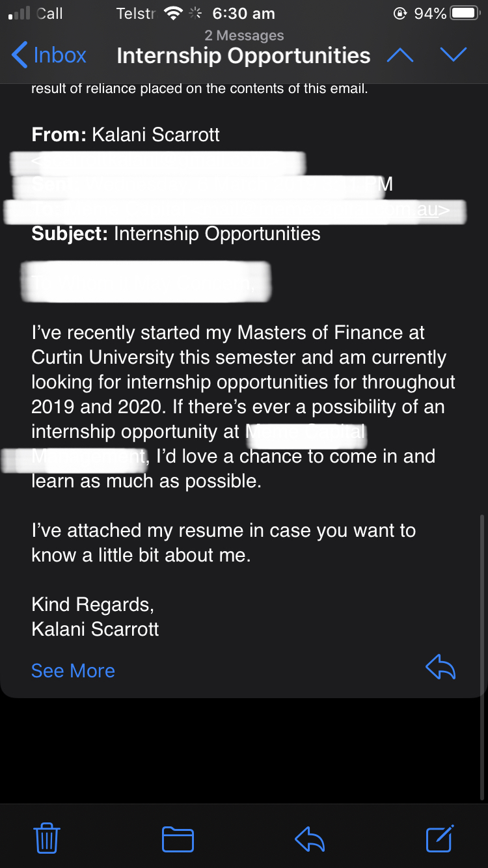The height and width of the screenshot is (868, 488).
Task: Tap the 2 Messages thread count label
Action: (244, 36)
